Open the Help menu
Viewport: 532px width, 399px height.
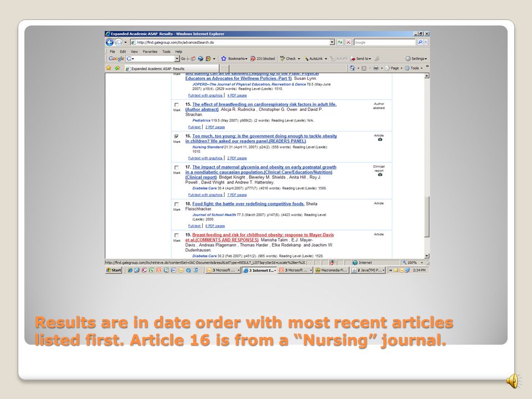point(179,52)
